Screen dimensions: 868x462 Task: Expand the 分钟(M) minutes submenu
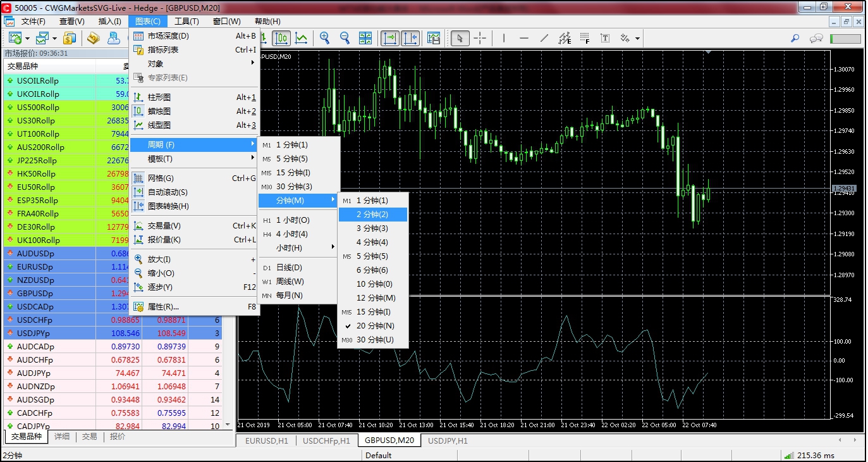click(299, 201)
